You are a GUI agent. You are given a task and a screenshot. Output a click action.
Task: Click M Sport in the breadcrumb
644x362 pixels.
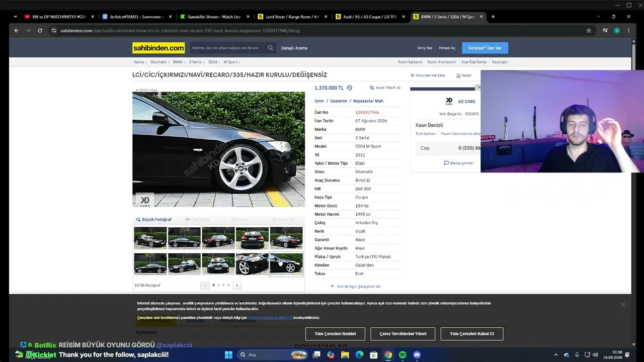[x=230, y=62]
